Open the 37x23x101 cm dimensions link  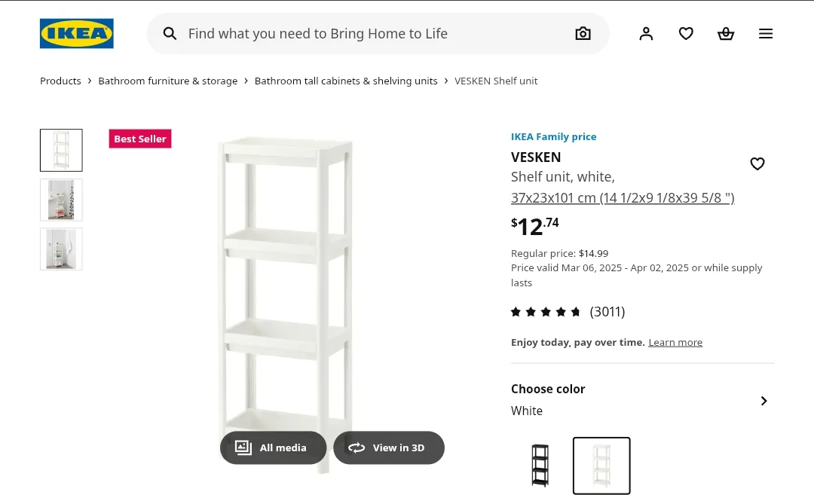pos(623,197)
